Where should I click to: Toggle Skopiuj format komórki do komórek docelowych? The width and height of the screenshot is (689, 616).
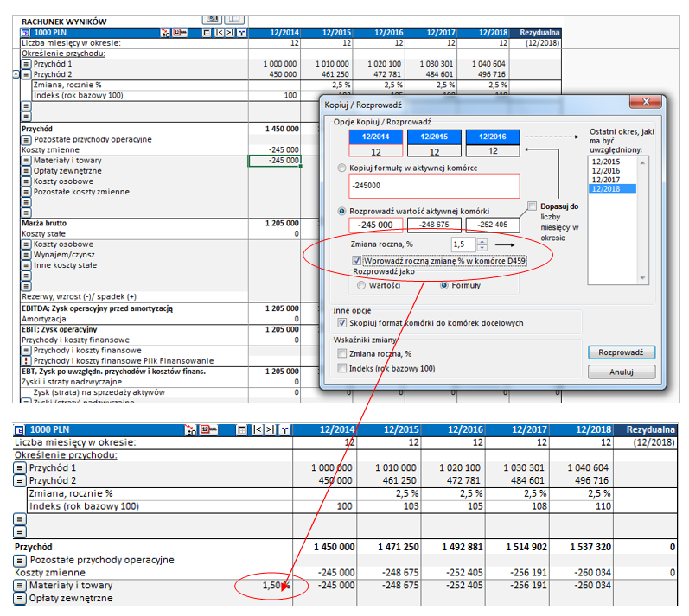[x=341, y=323]
